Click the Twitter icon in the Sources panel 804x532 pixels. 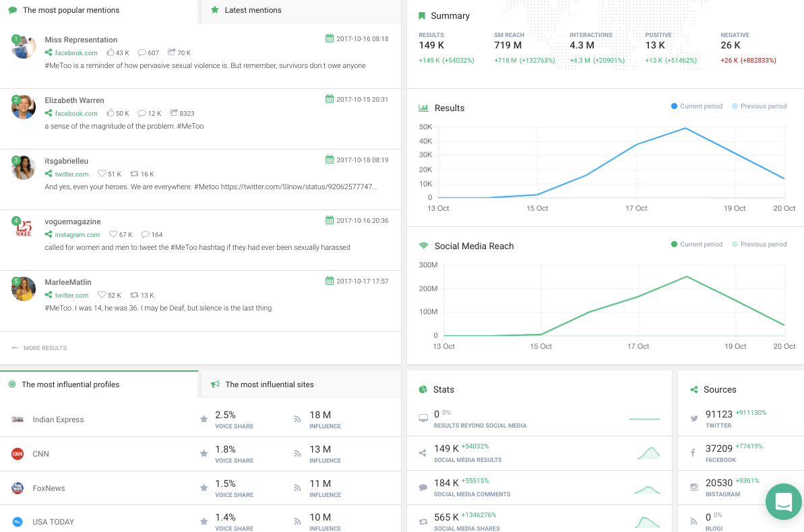point(695,418)
